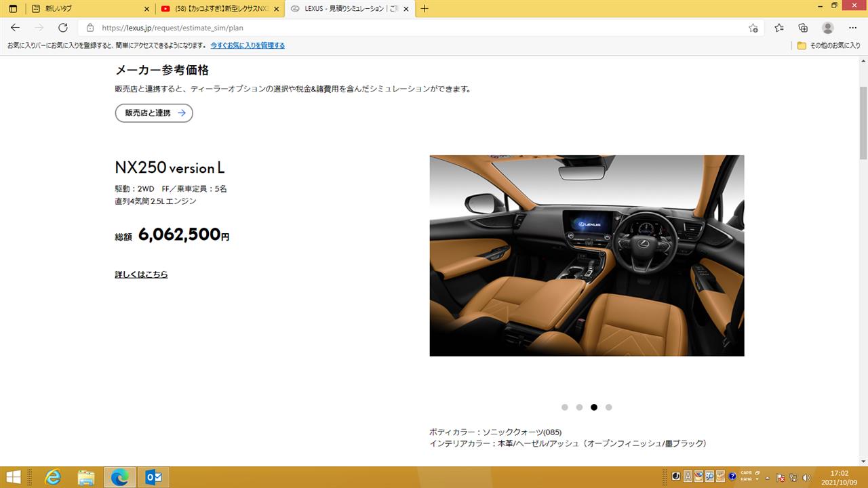Click the ボディカラー ソニッククォーツ text
Image resolution: width=868 pixels, height=488 pixels.
(x=496, y=432)
